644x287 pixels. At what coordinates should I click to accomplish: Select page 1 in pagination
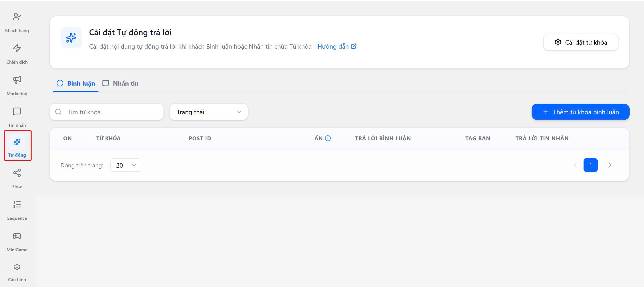tap(590, 165)
